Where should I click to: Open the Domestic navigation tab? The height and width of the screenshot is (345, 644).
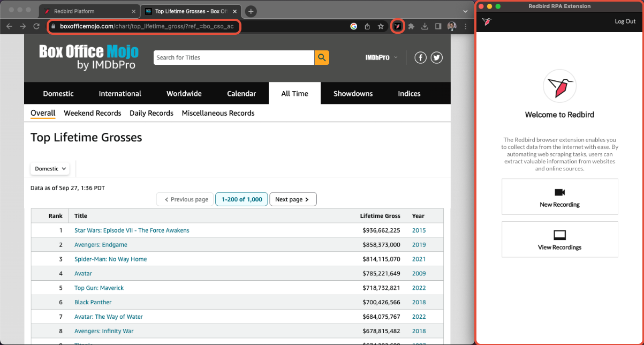coord(58,93)
